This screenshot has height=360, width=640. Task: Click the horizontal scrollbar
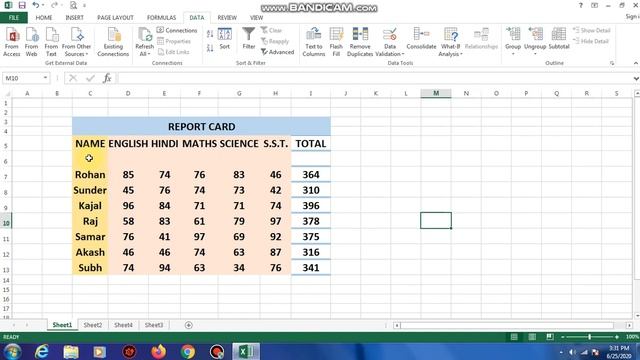[508, 325]
